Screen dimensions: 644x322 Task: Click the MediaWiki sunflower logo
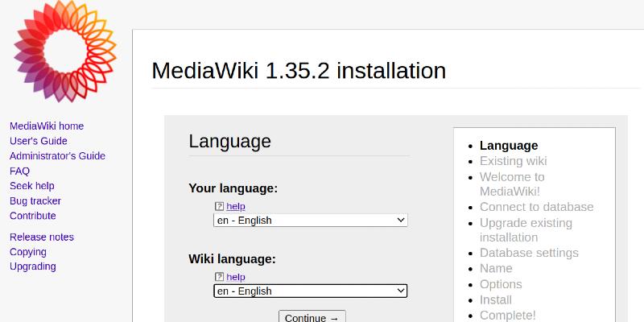pyautogui.click(x=65, y=52)
